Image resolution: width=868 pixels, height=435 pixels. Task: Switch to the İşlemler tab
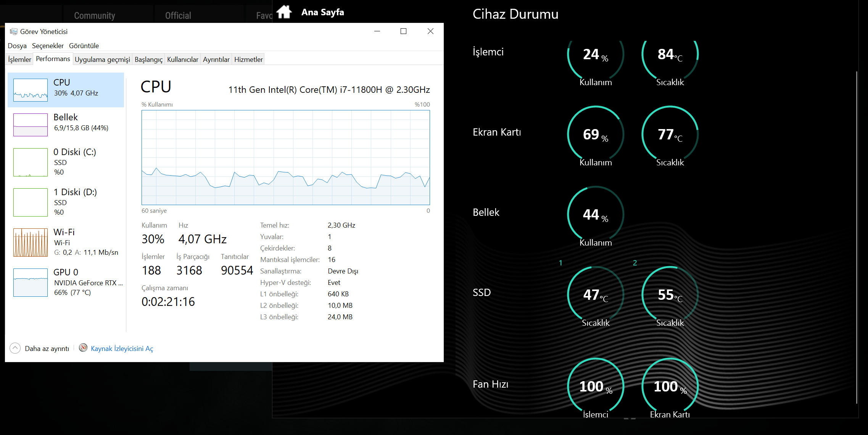point(20,59)
